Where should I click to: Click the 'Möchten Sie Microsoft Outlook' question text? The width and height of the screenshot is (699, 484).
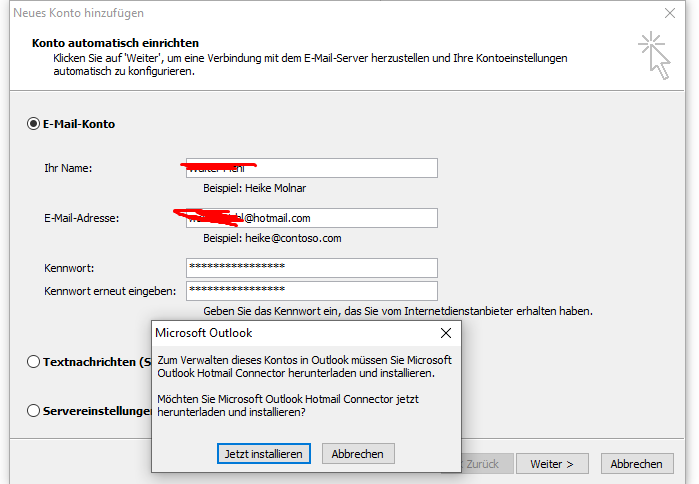[x=288, y=406]
